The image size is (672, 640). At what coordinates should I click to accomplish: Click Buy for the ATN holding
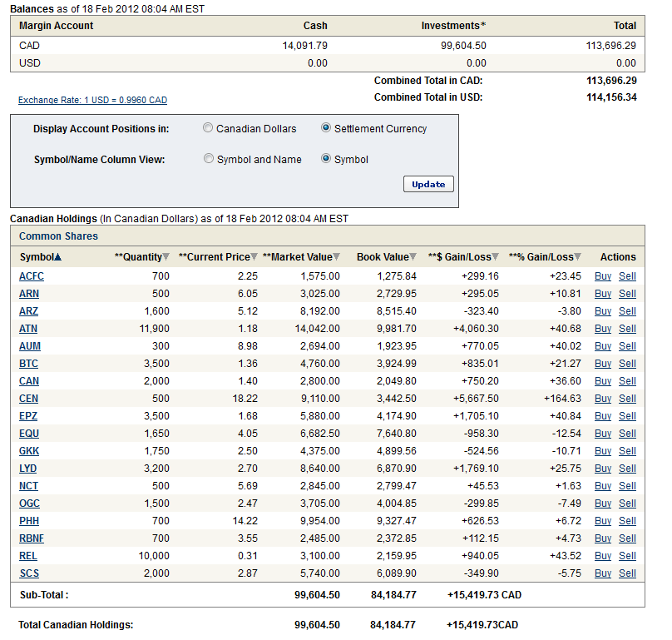(x=603, y=329)
